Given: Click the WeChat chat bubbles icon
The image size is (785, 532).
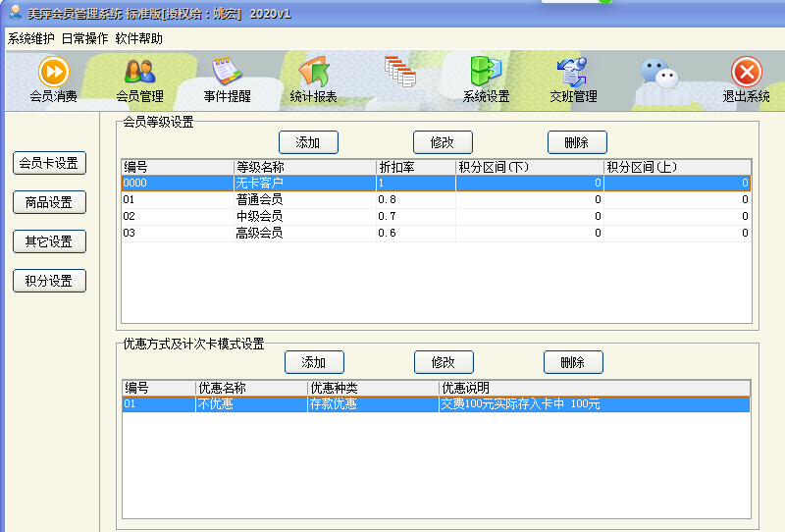Looking at the screenshot, I should coord(659,75).
